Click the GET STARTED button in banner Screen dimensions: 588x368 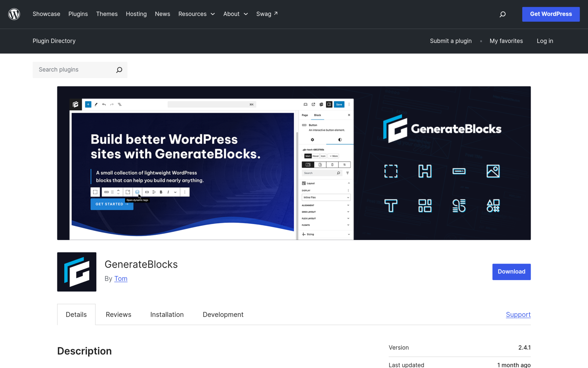[x=112, y=204]
